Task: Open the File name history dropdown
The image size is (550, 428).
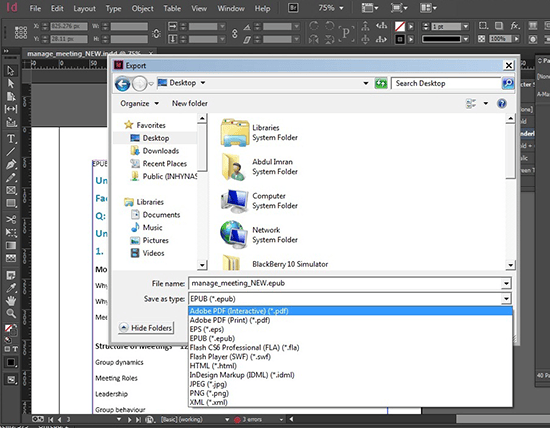Action: pos(506,283)
